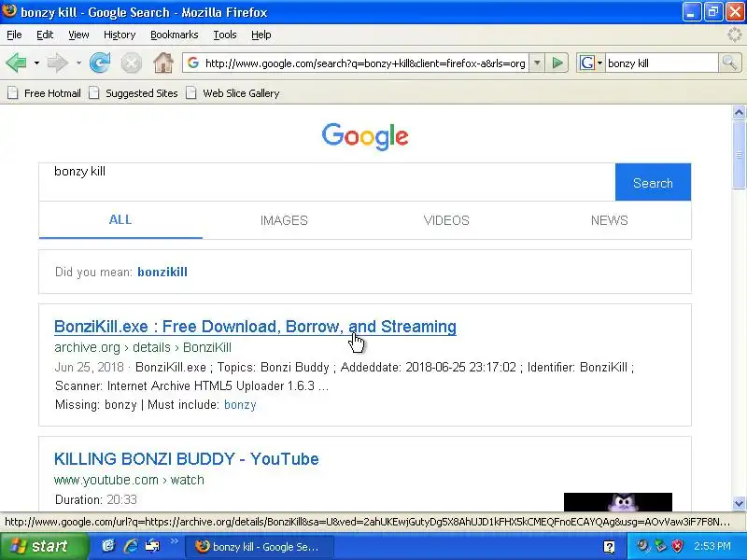Open back history dropdown arrow
The image size is (747, 560).
pyautogui.click(x=36, y=63)
